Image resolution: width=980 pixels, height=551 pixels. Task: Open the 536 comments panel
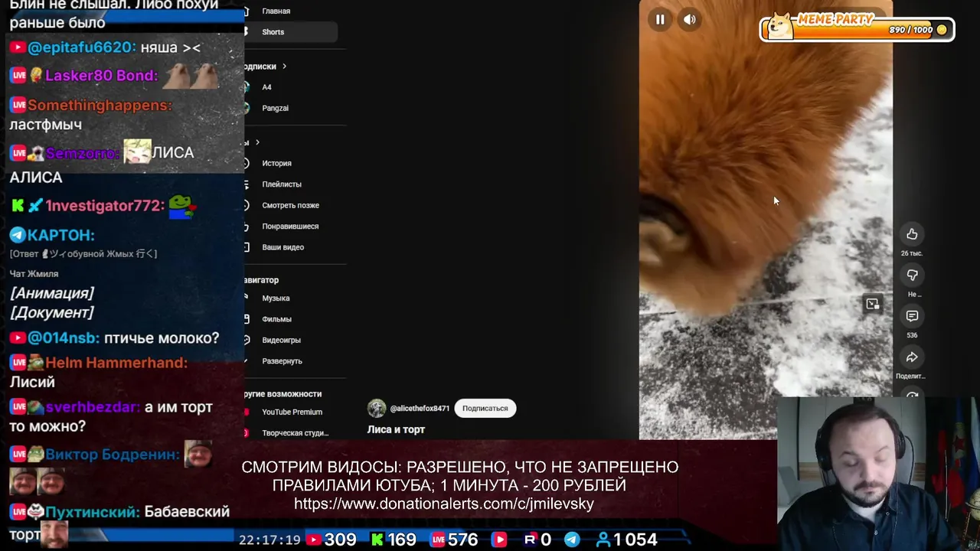tap(912, 316)
